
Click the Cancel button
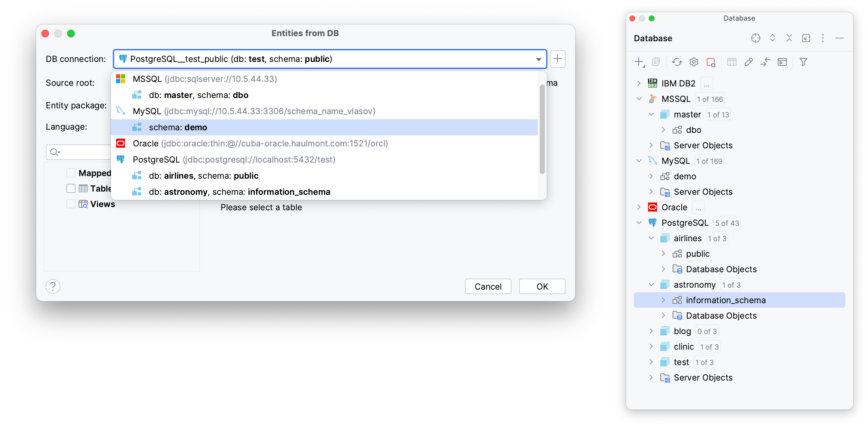pyautogui.click(x=488, y=286)
